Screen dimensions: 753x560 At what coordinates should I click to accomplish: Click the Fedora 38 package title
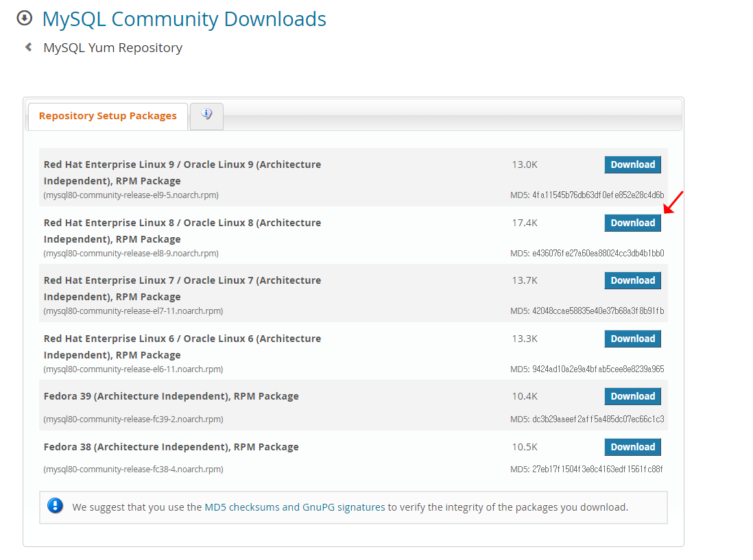[x=171, y=447]
